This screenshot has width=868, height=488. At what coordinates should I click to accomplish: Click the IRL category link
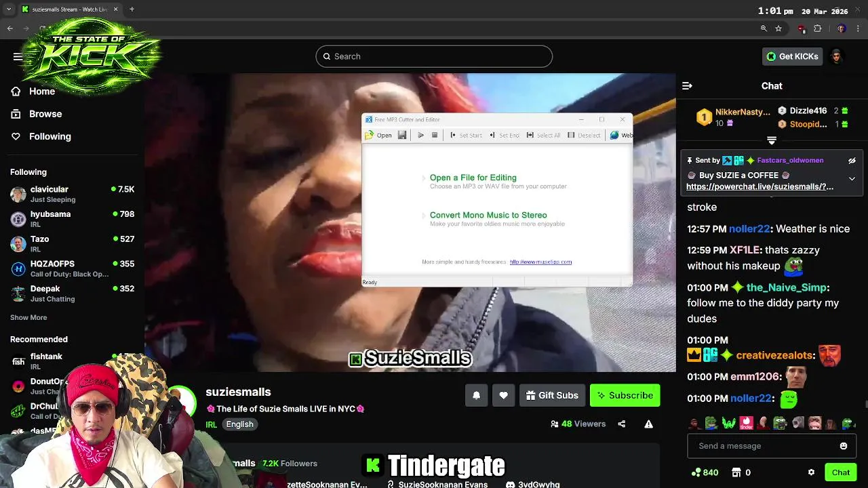click(x=211, y=424)
